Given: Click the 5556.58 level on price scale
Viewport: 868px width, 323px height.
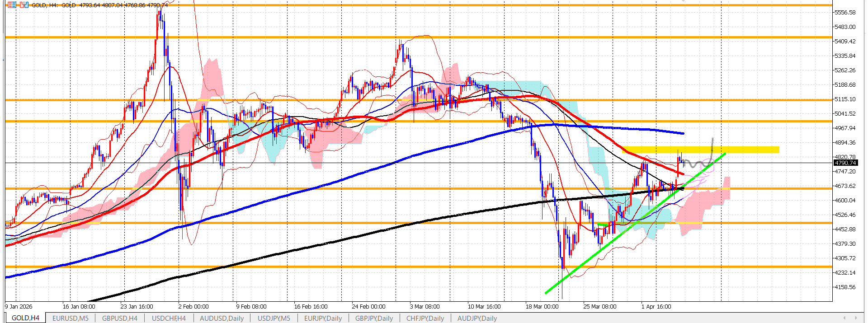Looking at the screenshot, I should point(844,13).
